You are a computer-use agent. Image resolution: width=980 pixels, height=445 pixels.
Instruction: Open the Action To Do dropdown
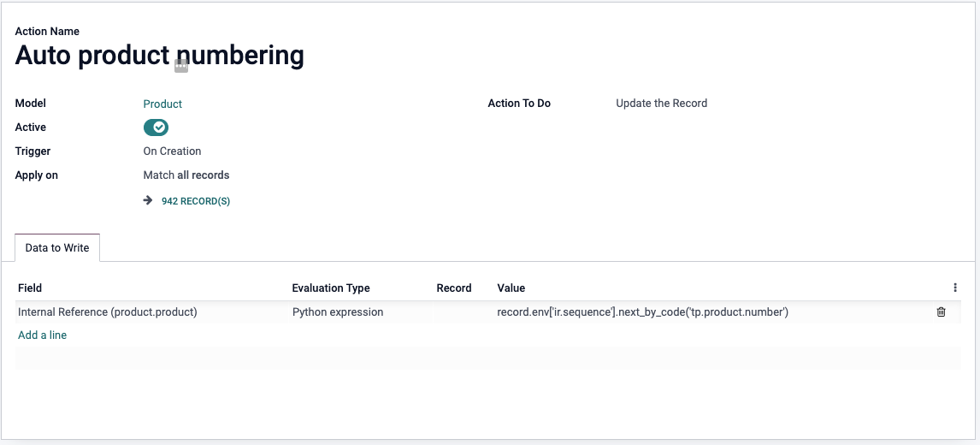pyautogui.click(x=661, y=104)
